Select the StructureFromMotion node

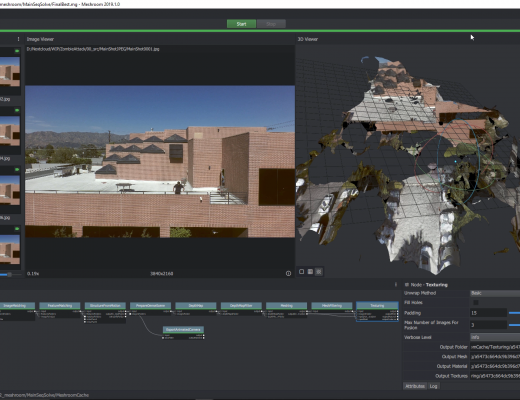(x=105, y=306)
